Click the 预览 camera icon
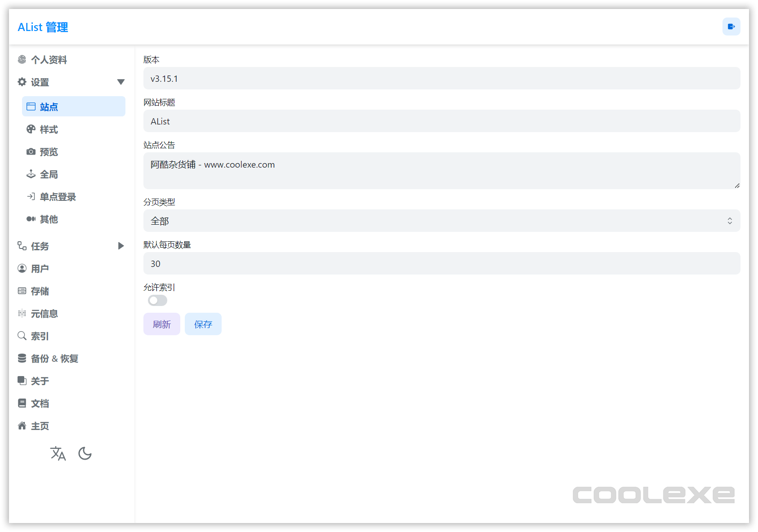Image resolution: width=758 pixels, height=532 pixels. [31, 152]
